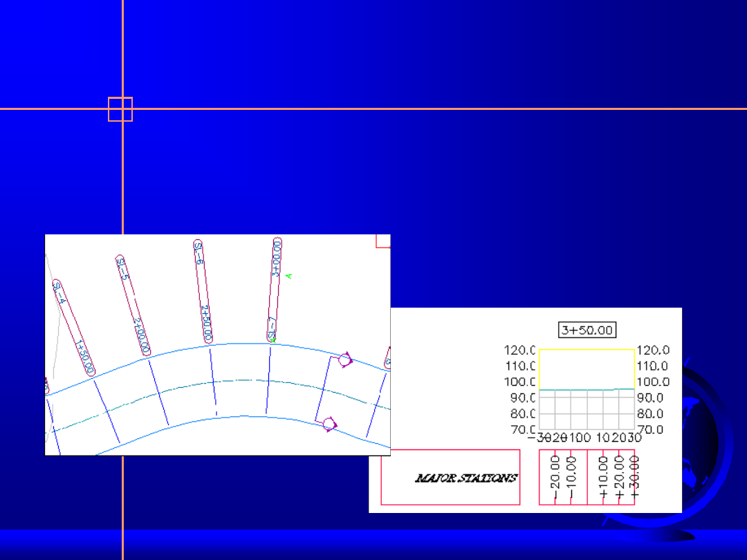Click the SL-4 sample line label
Viewport: 747px width, 560px height.
point(59,292)
